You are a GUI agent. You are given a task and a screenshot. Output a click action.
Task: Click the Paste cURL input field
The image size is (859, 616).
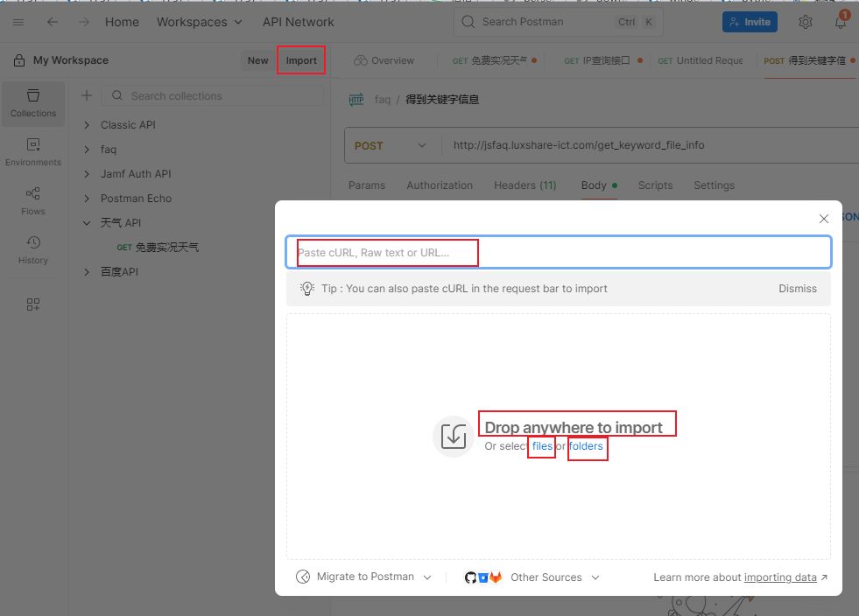[558, 253]
